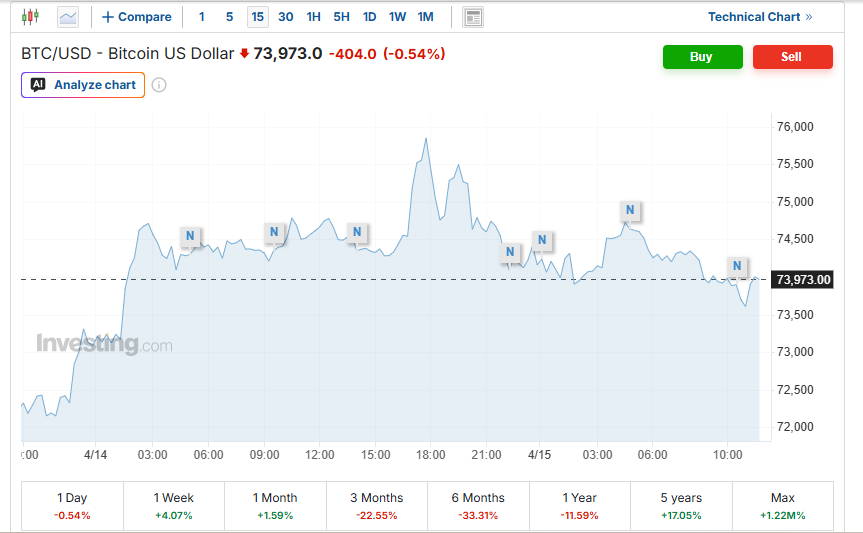Select the candlestick chart type icon
Screen dimensions: 863x533
(31, 17)
